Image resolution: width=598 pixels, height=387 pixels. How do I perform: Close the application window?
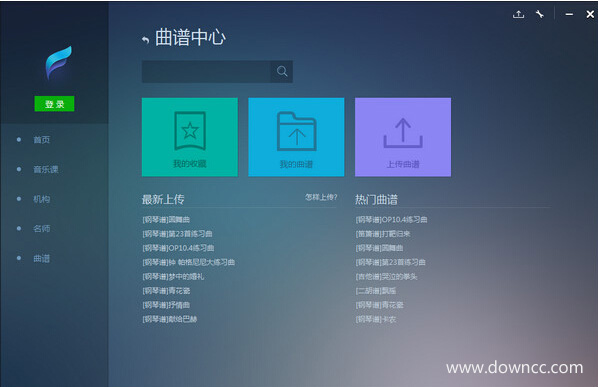pos(590,14)
